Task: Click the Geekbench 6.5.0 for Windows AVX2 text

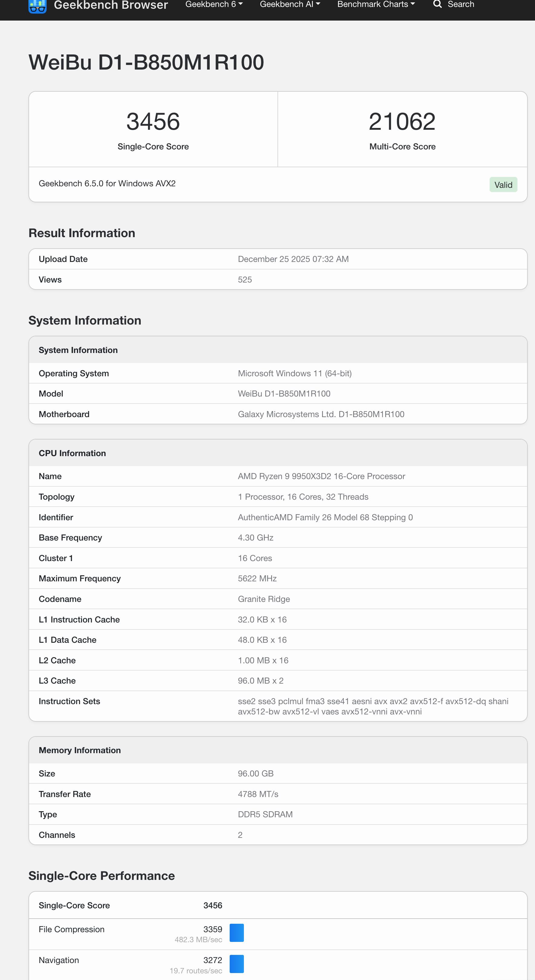Action: click(x=107, y=183)
